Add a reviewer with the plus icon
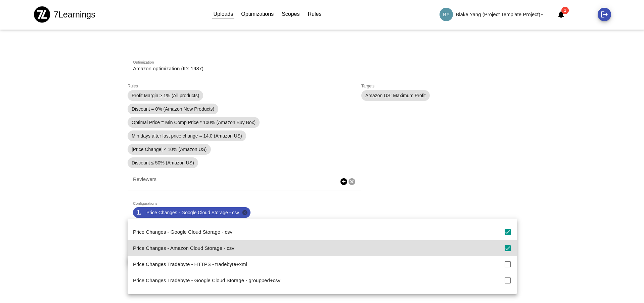644x303 pixels. click(x=344, y=182)
